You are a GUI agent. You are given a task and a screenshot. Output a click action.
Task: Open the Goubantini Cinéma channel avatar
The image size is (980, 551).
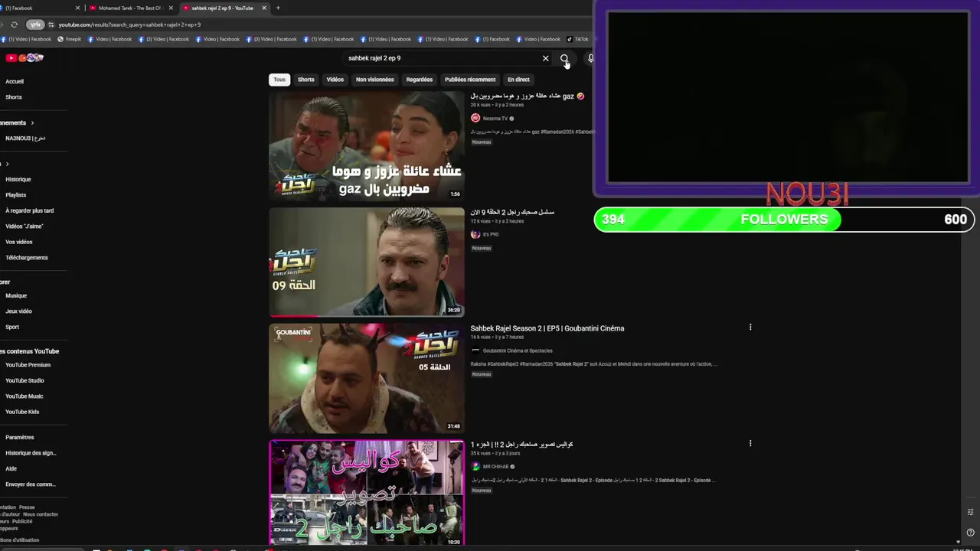tap(475, 350)
